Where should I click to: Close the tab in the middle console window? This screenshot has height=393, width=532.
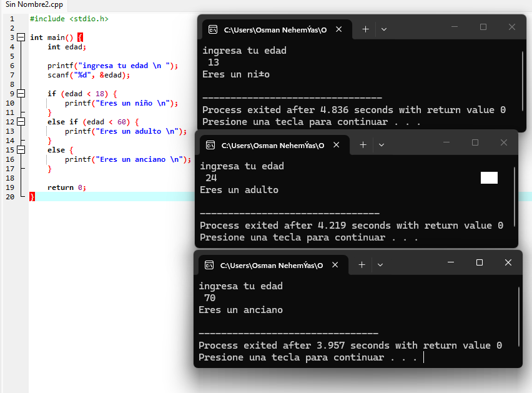coord(337,145)
